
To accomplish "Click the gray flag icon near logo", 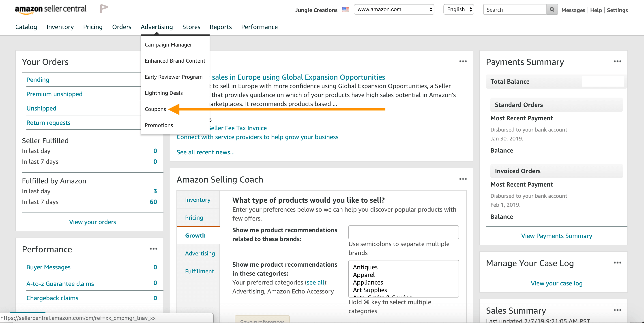I will [x=104, y=9].
